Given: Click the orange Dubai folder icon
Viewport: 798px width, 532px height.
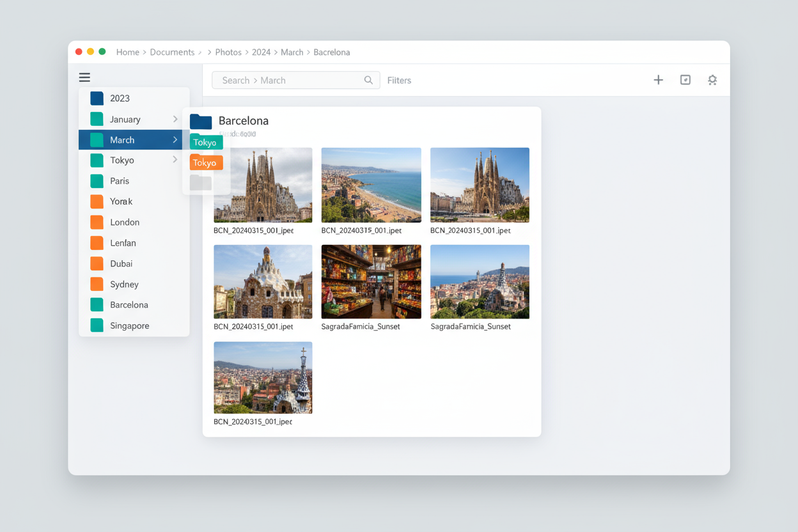Looking at the screenshot, I should click(x=97, y=263).
